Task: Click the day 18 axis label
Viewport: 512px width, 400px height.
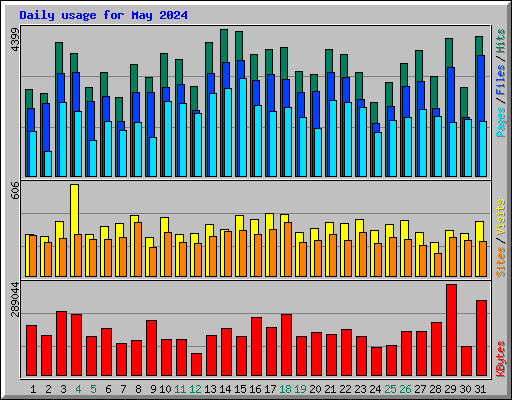Action: 285,389
